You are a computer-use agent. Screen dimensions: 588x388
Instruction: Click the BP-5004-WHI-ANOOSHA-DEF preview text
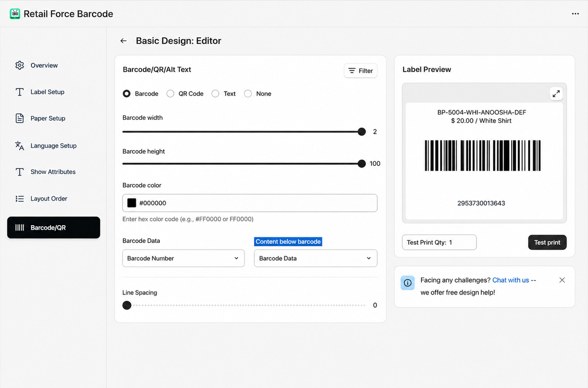coord(482,112)
